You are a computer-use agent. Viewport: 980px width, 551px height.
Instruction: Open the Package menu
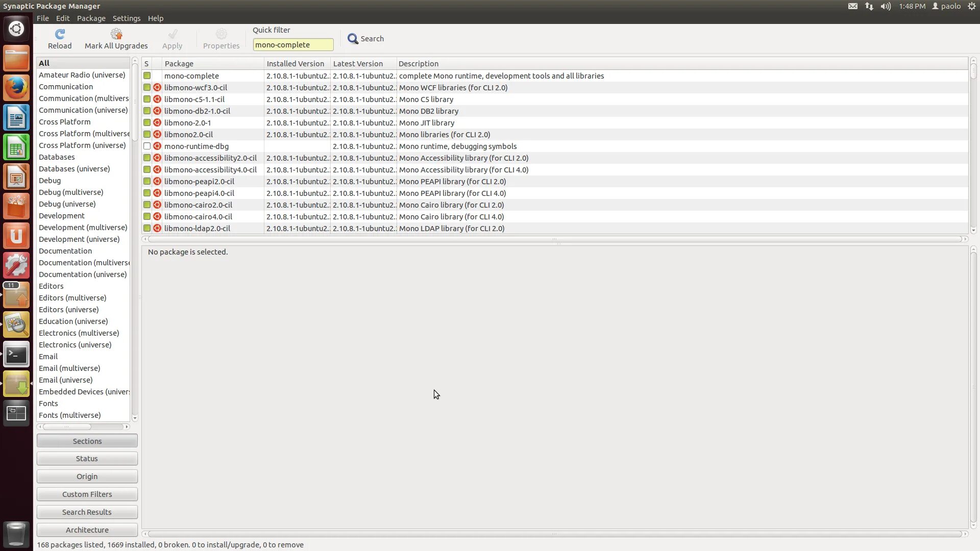pyautogui.click(x=91, y=18)
